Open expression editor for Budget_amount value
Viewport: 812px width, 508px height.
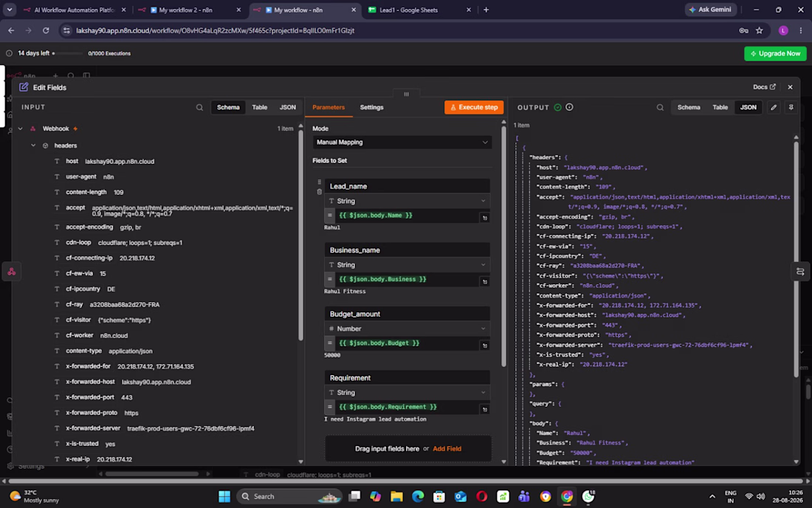click(x=485, y=346)
